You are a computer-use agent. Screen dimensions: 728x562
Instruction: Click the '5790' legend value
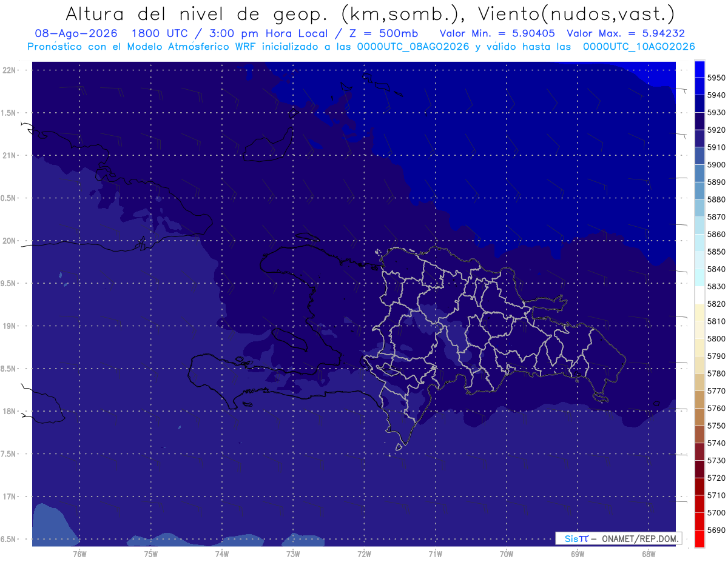pyautogui.click(x=716, y=356)
